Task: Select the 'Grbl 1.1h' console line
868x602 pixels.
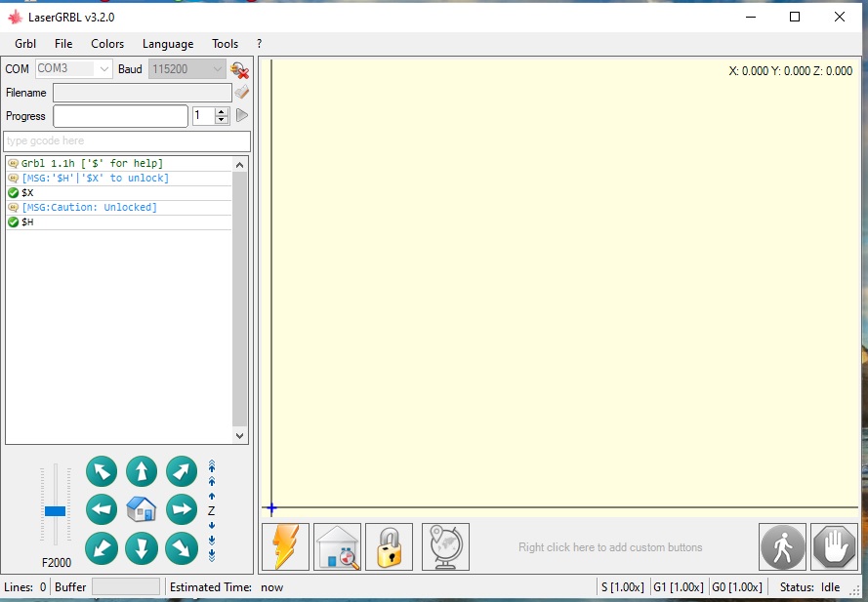Action: click(x=118, y=163)
